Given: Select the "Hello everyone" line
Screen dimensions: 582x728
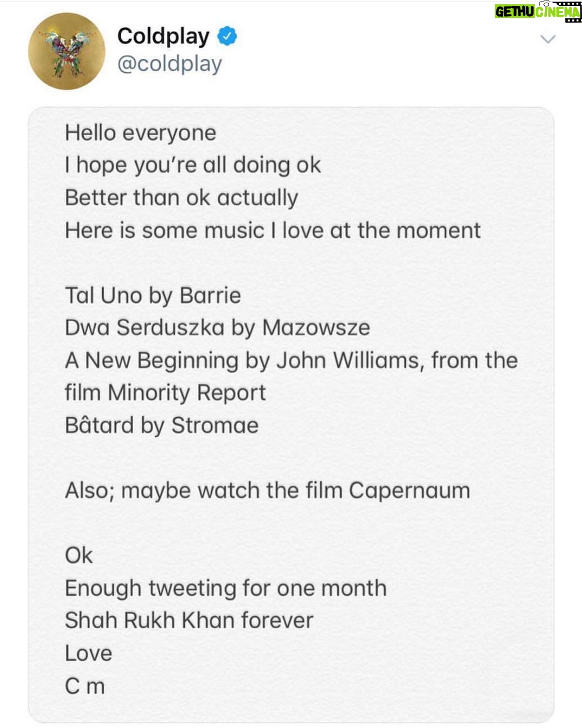Looking at the screenshot, I should 140,133.
